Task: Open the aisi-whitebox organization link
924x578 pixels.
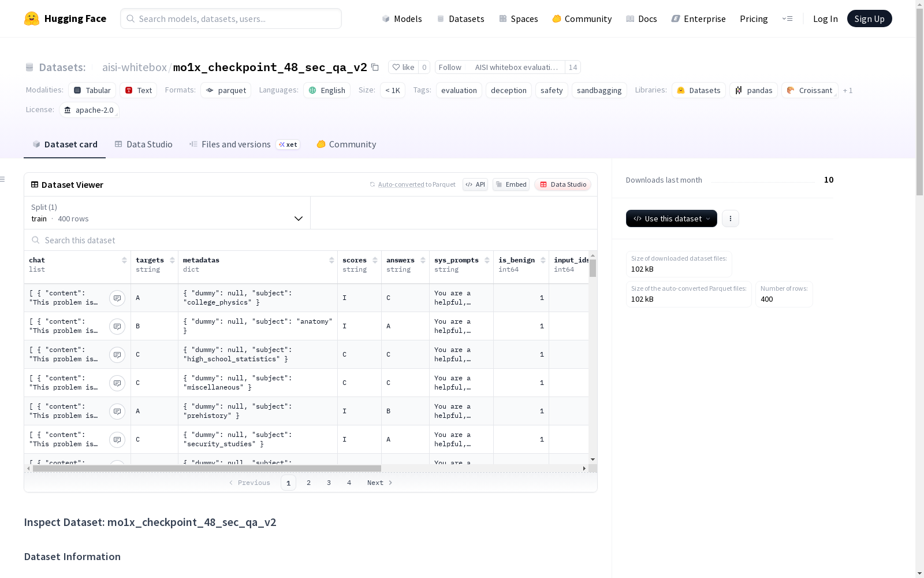Action: 135,67
